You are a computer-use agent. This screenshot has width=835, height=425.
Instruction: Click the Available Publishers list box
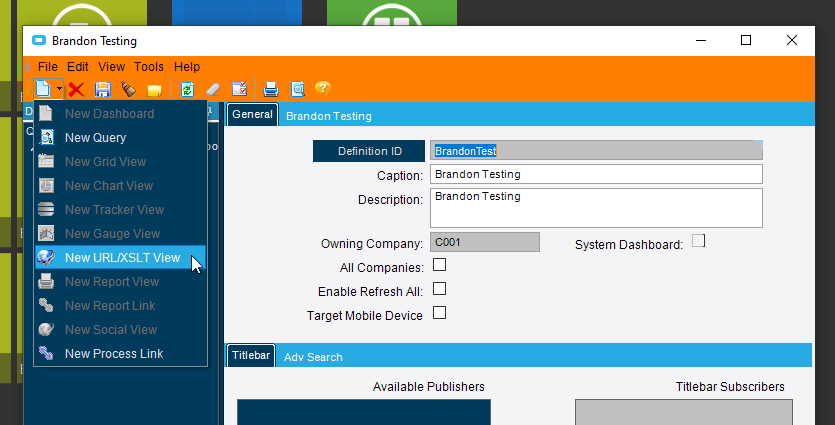364,412
